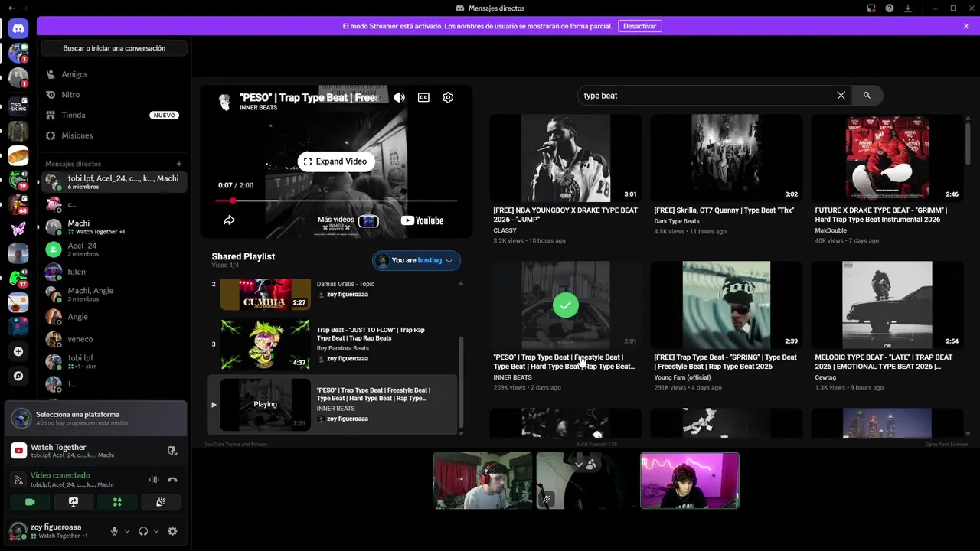Viewport: 980px width, 551px height.
Task: Create new direct message plus icon
Action: tap(179, 164)
